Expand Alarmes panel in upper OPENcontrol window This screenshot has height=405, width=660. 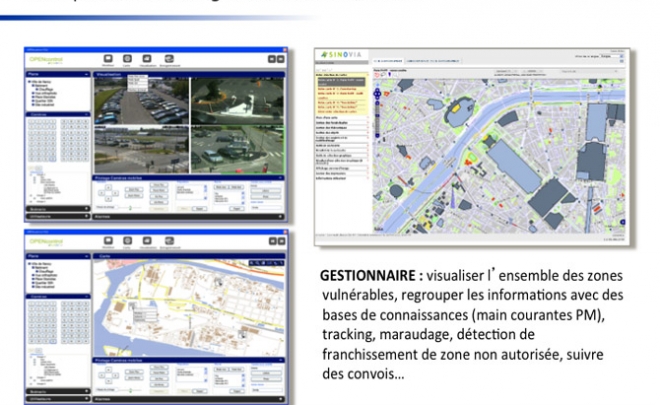point(280,216)
